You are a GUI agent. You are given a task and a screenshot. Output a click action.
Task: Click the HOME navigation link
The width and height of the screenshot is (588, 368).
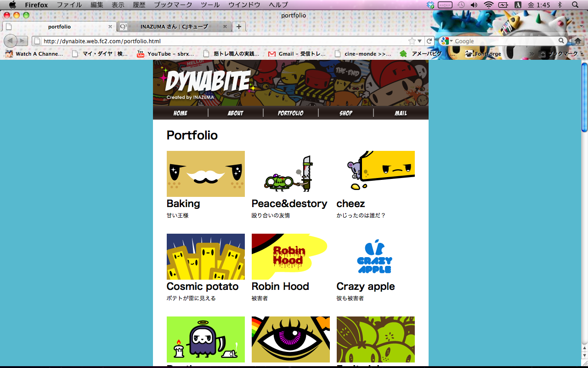pyautogui.click(x=181, y=113)
